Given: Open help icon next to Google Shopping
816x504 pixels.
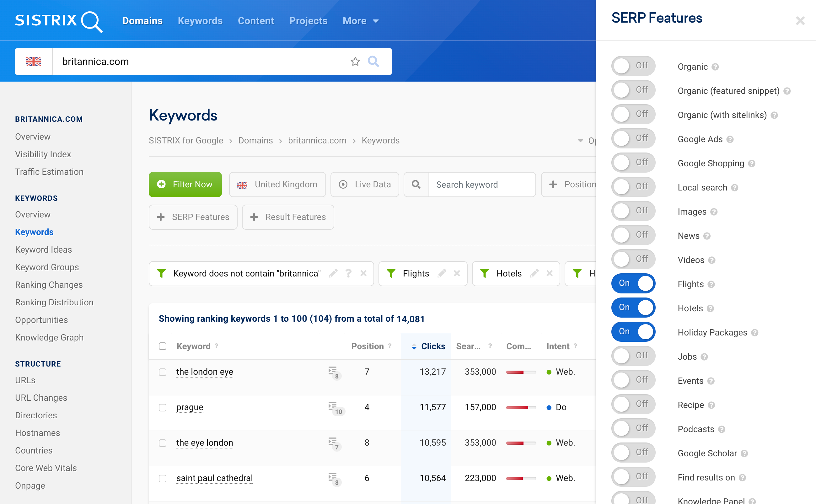Looking at the screenshot, I should [751, 164].
